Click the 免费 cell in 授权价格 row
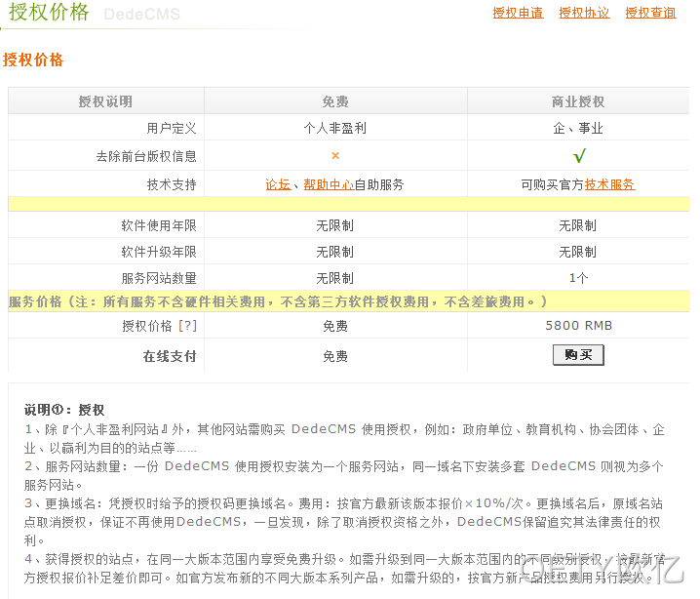Screen dimensions: 700x599 click(x=335, y=326)
